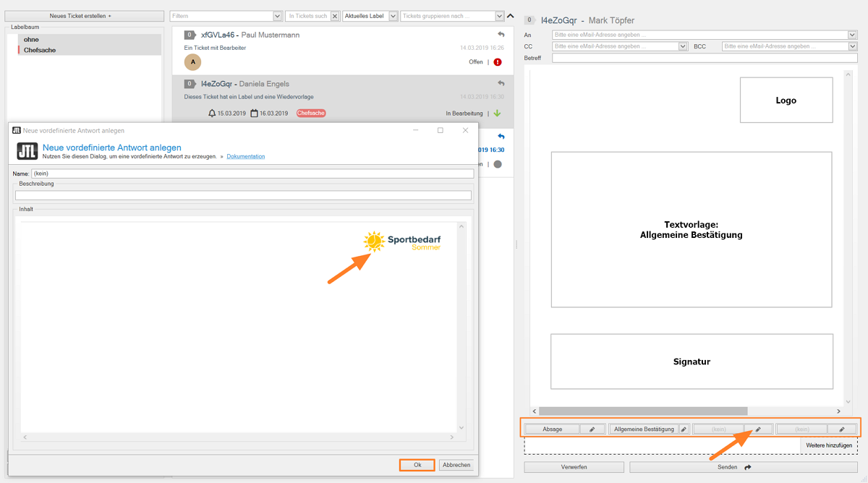Click the calendar icon next to 16.03.2019
Image resolution: width=868 pixels, height=483 pixels.
[x=255, y=114]
